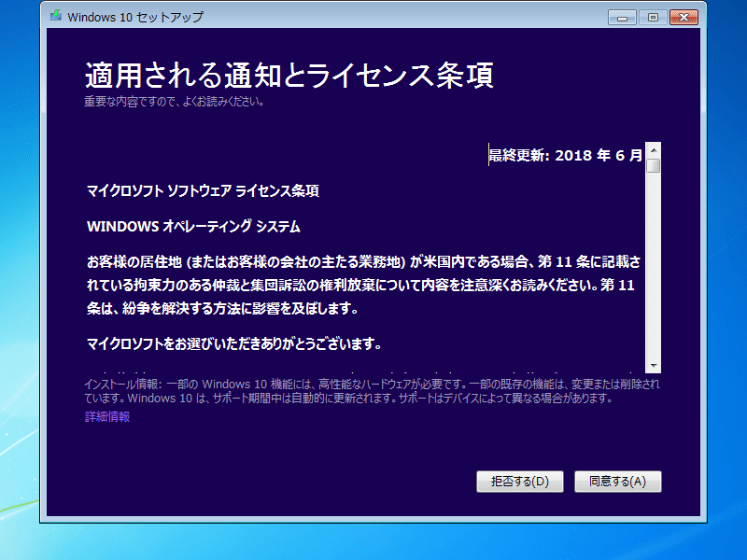Click the Windows 10 セットアップ title bar text

136,17
